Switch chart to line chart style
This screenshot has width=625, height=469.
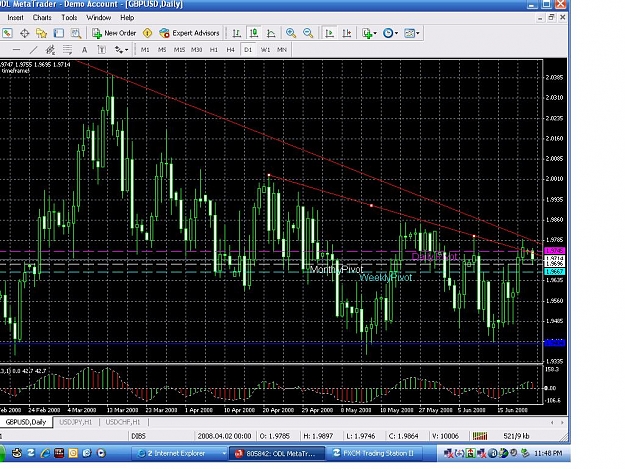pos(271,33)
